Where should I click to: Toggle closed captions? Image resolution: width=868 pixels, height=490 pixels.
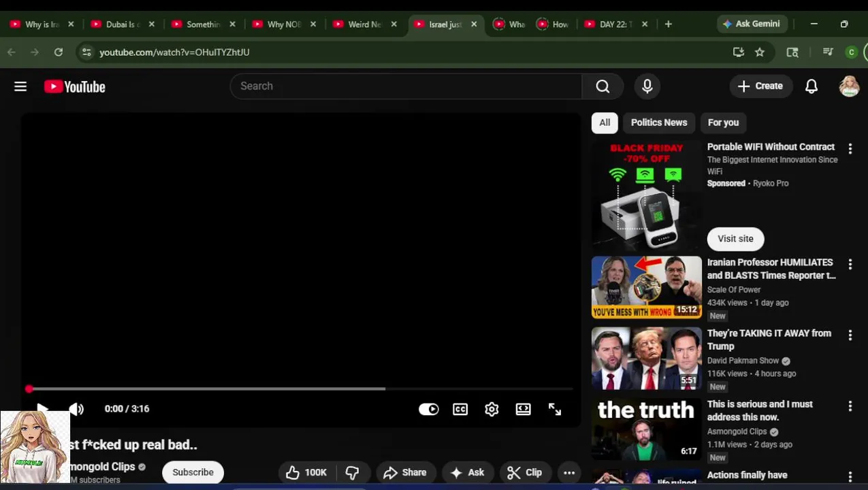[460, 409]
